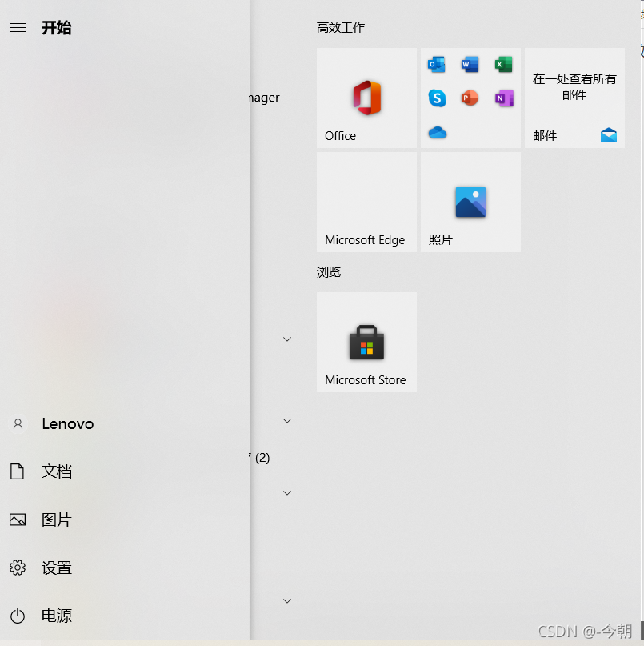Click the envelope icon on the Mail tile
The image size is (644, 646).
[x=609, y=135]
